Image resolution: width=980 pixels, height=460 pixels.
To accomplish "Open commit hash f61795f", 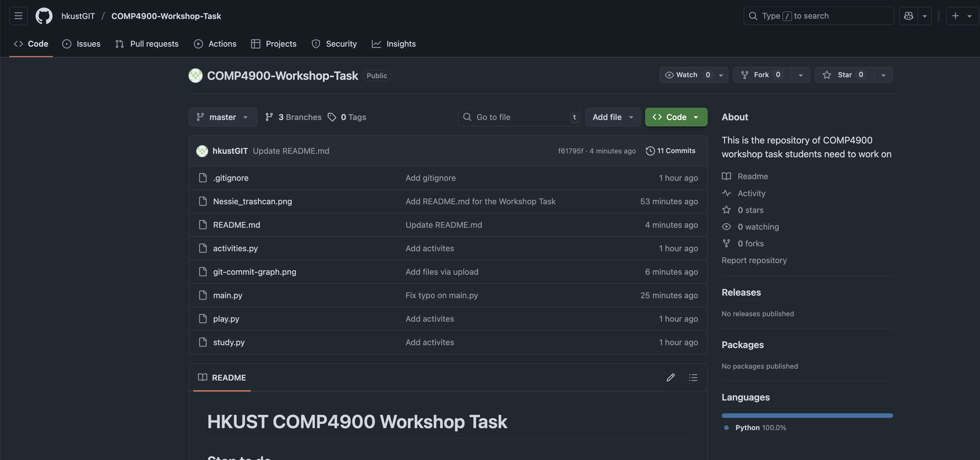I will [x=570, y=151].
